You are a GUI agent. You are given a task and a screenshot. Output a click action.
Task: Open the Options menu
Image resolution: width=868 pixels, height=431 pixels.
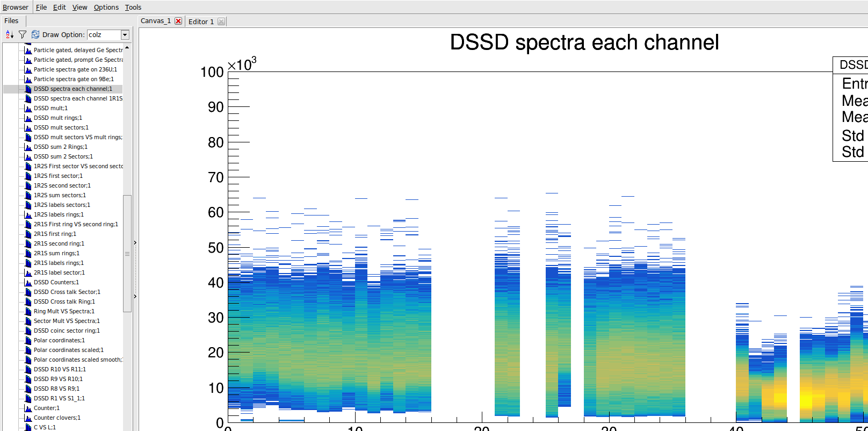(106, 8)
